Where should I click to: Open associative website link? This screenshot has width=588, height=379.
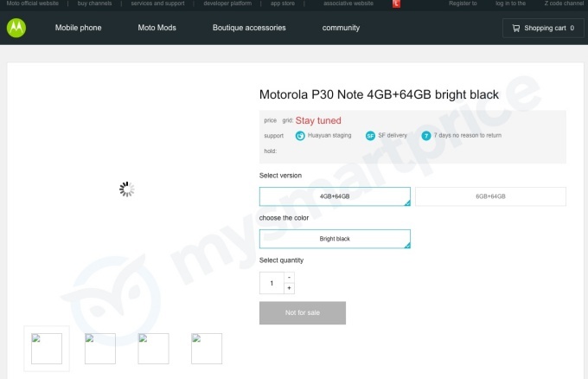pos(348,3)
